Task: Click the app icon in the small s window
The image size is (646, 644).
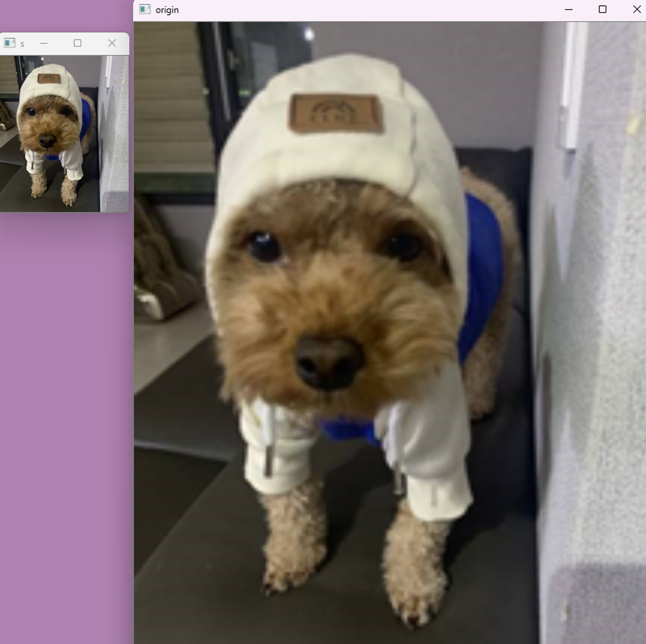Action: click(9, 43)
